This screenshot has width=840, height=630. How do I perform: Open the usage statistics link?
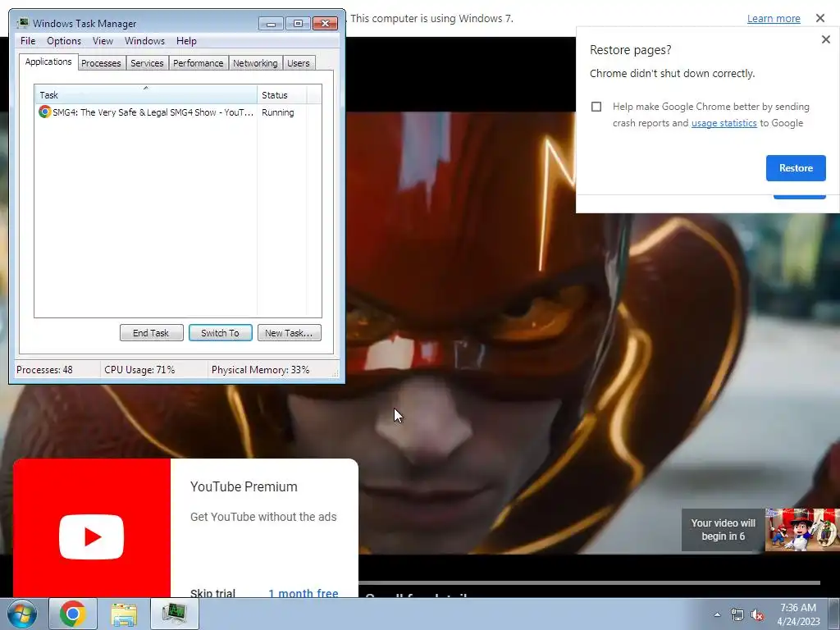click(x=724, y=123)
